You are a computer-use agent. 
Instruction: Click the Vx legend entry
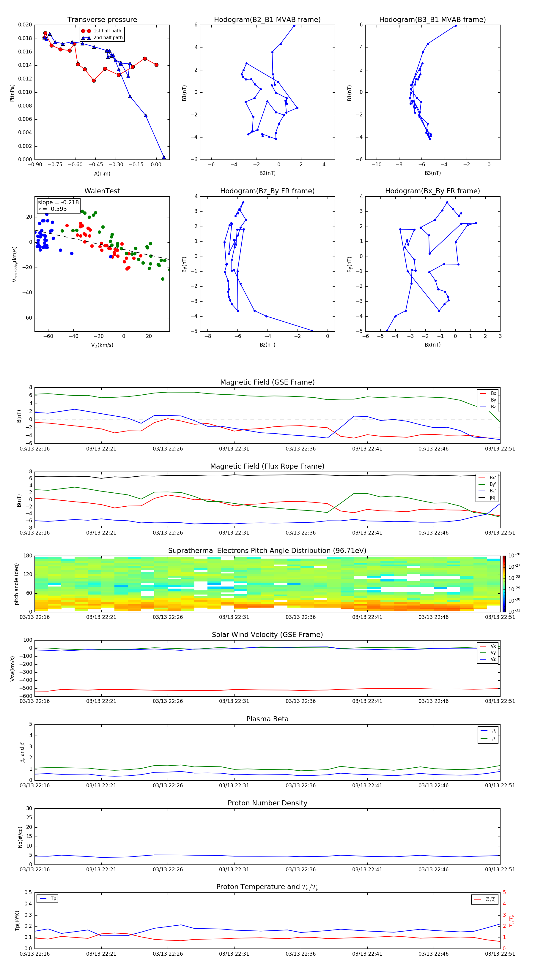pos(488,646)
